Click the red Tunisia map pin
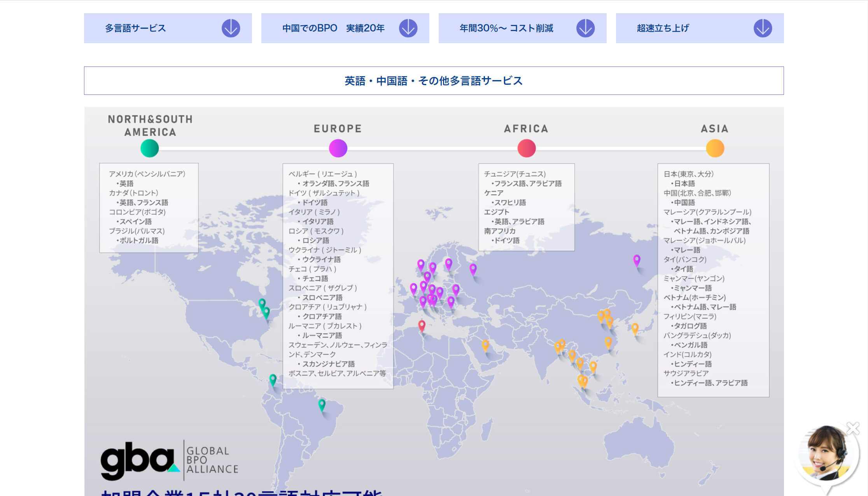Viewport: 868px width, 496px height. coord(422,325)
